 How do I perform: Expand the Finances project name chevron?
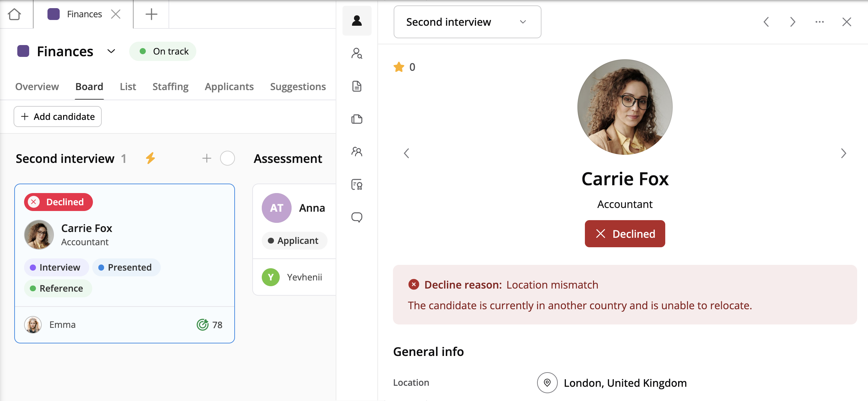pos(111,51)
